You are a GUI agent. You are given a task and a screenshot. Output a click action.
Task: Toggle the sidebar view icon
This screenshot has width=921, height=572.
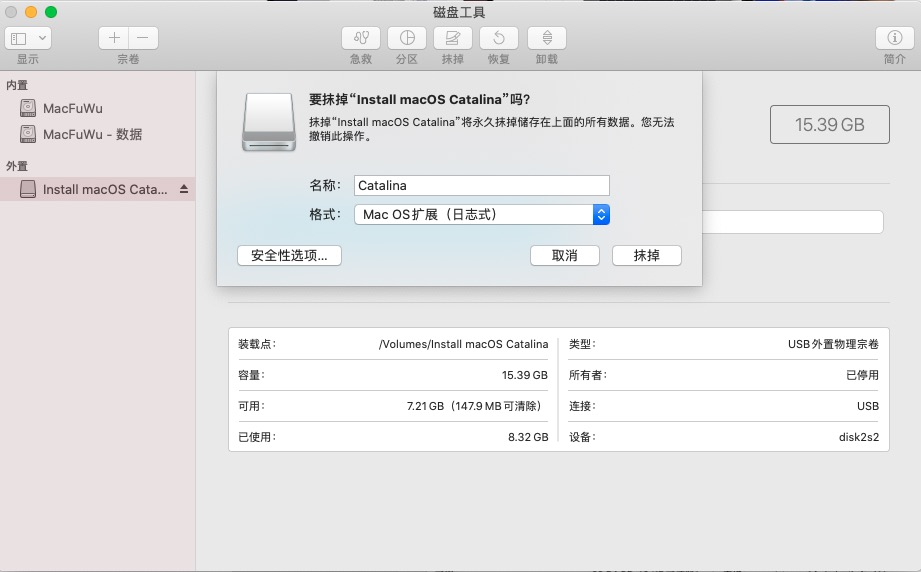[19, 39]
